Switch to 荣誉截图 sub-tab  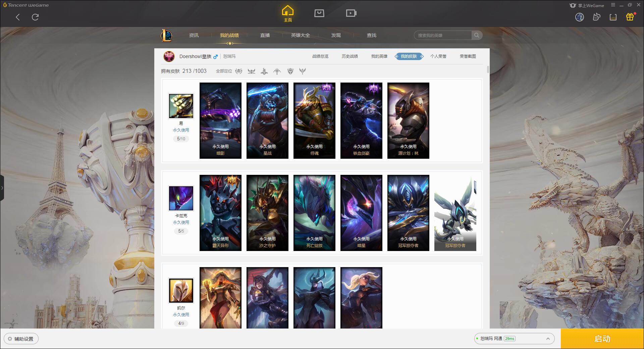coord(468,56)
